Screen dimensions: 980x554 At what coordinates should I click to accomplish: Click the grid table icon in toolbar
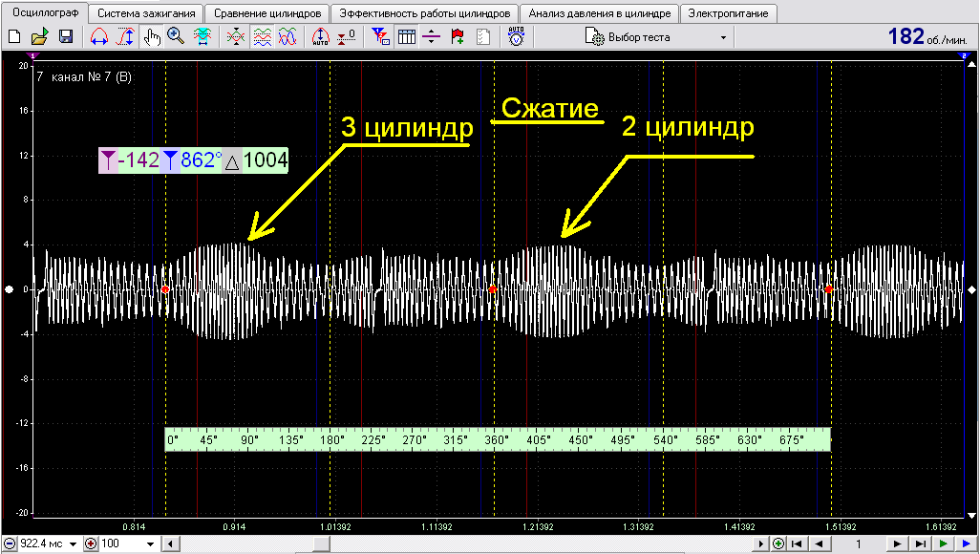coord(407,37)
